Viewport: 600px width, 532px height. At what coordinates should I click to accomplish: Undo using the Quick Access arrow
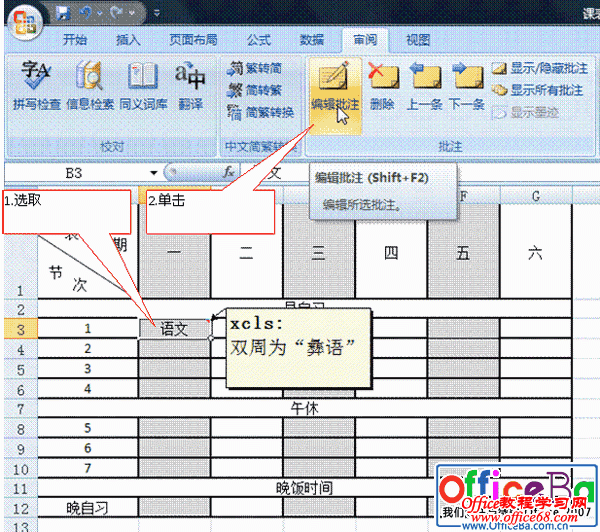[x=86, y=13]
